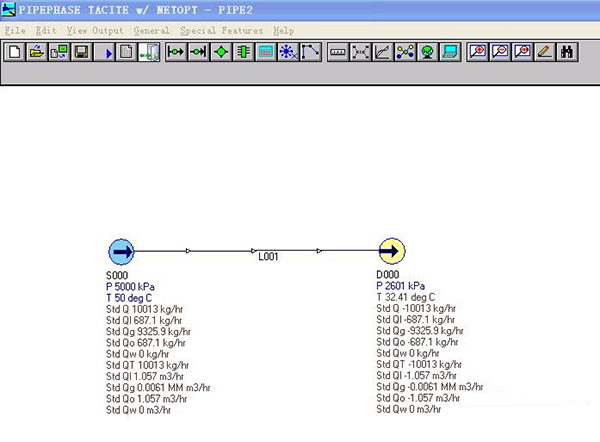Click the green globe monitor icon

point(428,52)
